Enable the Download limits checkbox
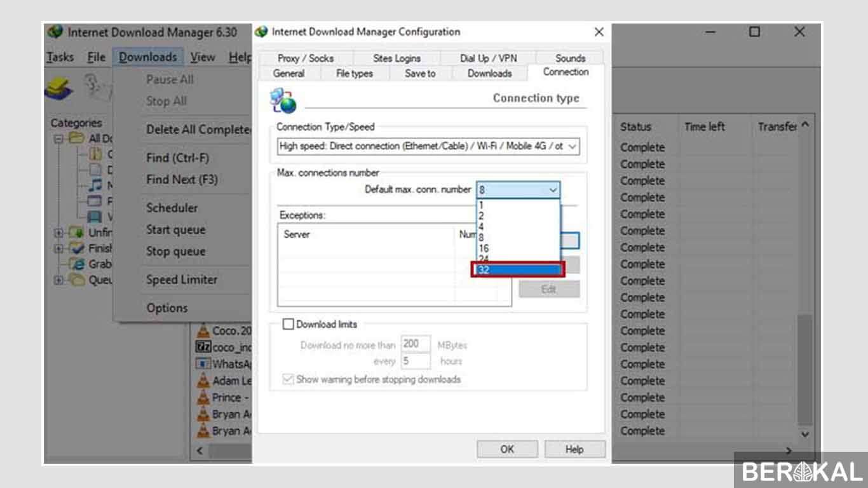868x488 pixels. point(288,324)
